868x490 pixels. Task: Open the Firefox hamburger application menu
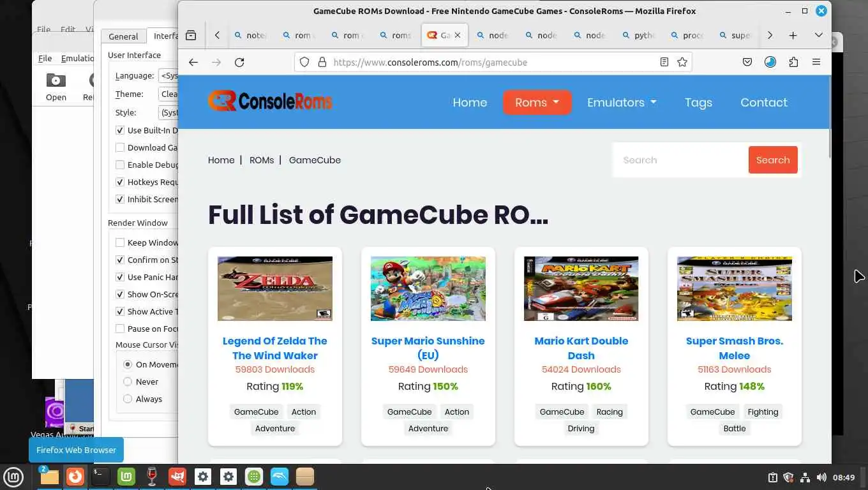pyautogui.click(x=816, y=62)
